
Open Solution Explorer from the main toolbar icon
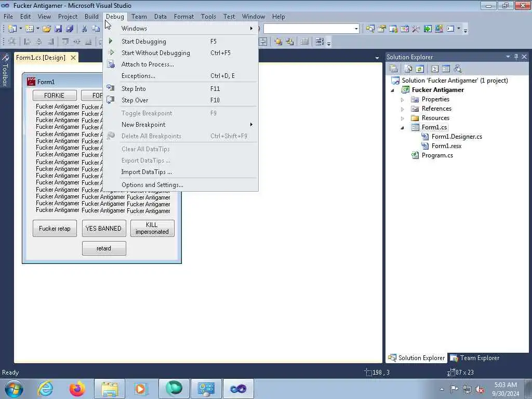(370, 29)
